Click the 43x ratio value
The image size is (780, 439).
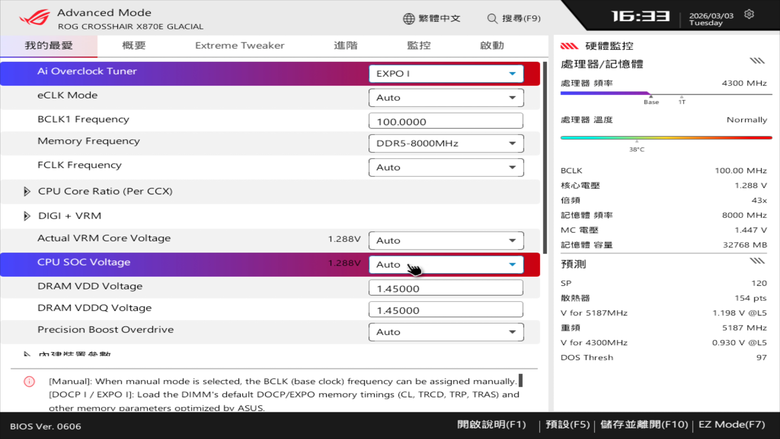(759, 200)
